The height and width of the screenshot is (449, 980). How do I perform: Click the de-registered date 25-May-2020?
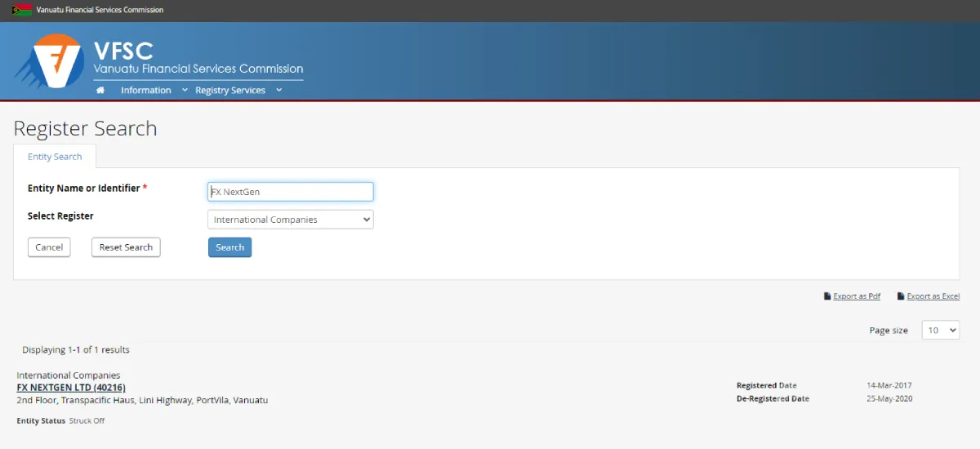click(889, 399)
